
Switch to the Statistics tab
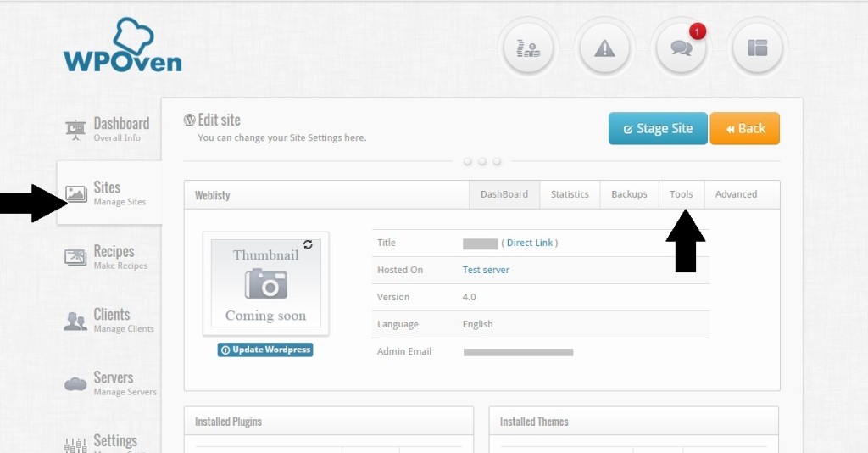(570, 194)
